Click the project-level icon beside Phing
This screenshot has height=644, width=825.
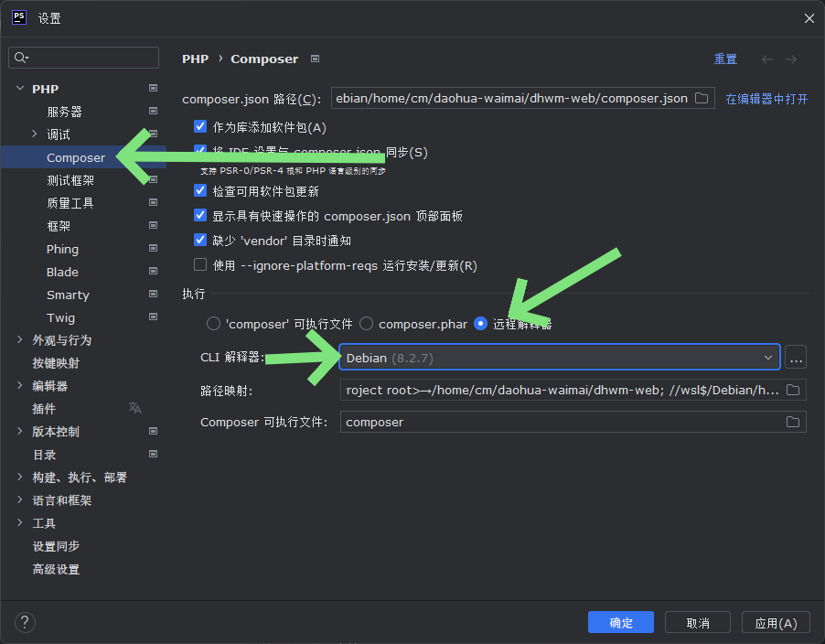[x=153, y=248]
